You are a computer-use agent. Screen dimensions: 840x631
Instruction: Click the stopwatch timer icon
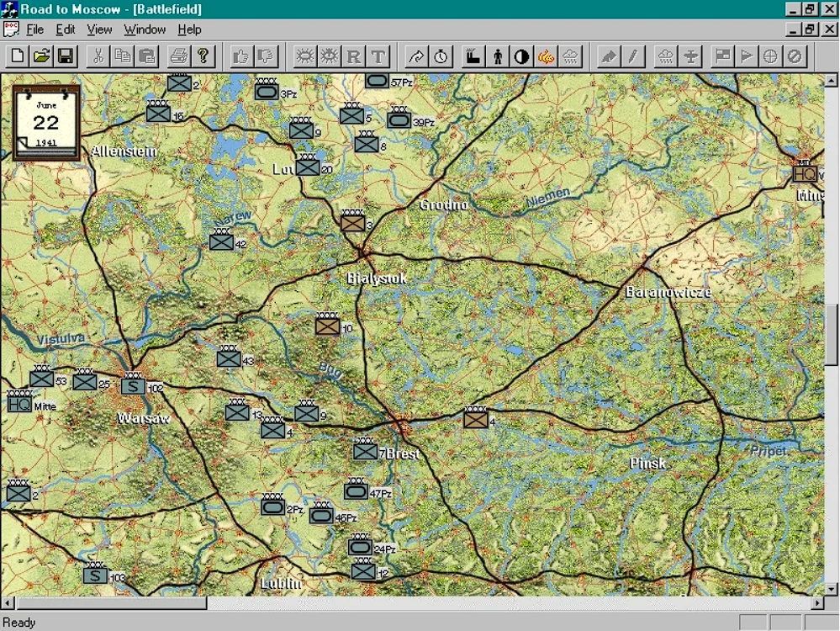pyautogui.click(x=441, y=56)
